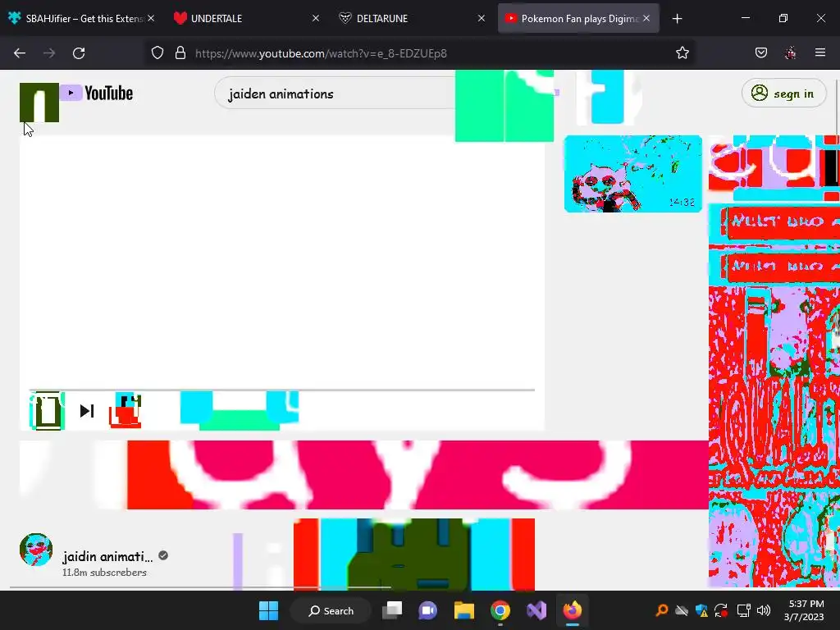Open the shield tracking protection icon
The image size is (840, 630).
[x=157, y=53]
